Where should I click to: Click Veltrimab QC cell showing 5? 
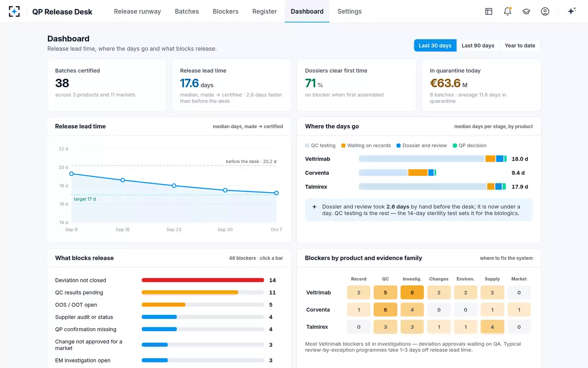coord(385,293)
